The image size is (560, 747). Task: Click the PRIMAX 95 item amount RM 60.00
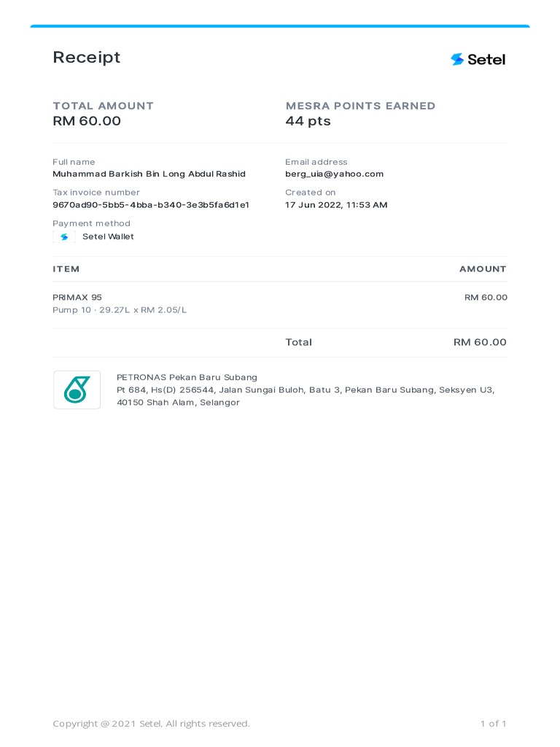[x=486, y=298]
